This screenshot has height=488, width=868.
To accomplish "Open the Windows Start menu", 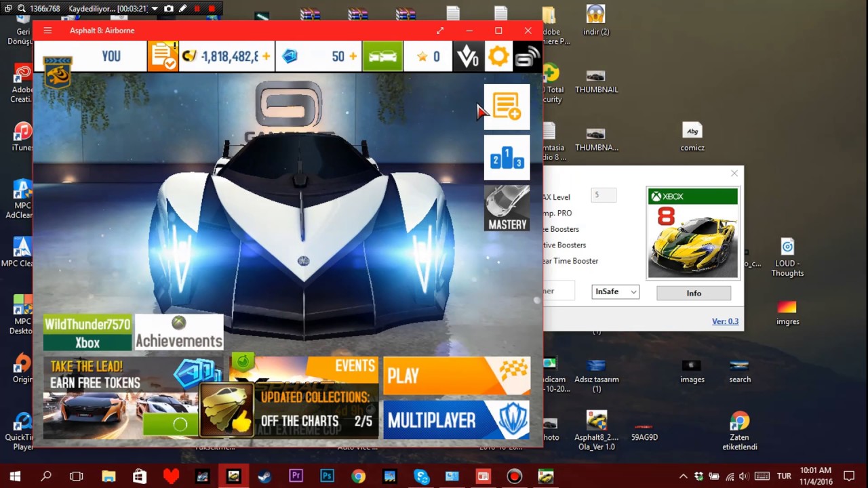I will coord(15,476).
